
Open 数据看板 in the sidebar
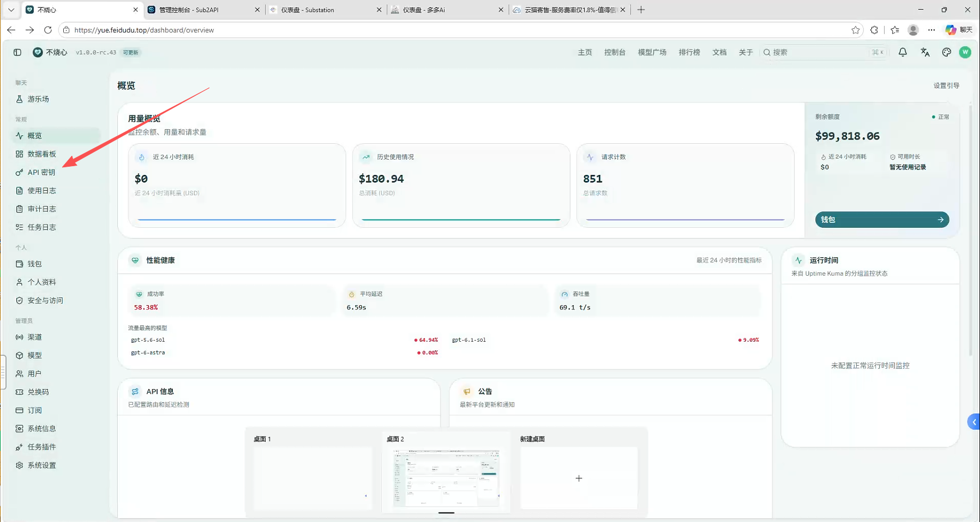point(56,154)
